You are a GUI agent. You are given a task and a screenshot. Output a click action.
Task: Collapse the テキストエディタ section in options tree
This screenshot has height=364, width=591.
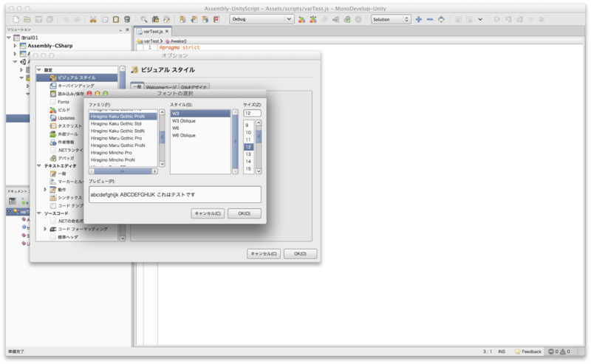pyautogui.click(x=39, y=166)
